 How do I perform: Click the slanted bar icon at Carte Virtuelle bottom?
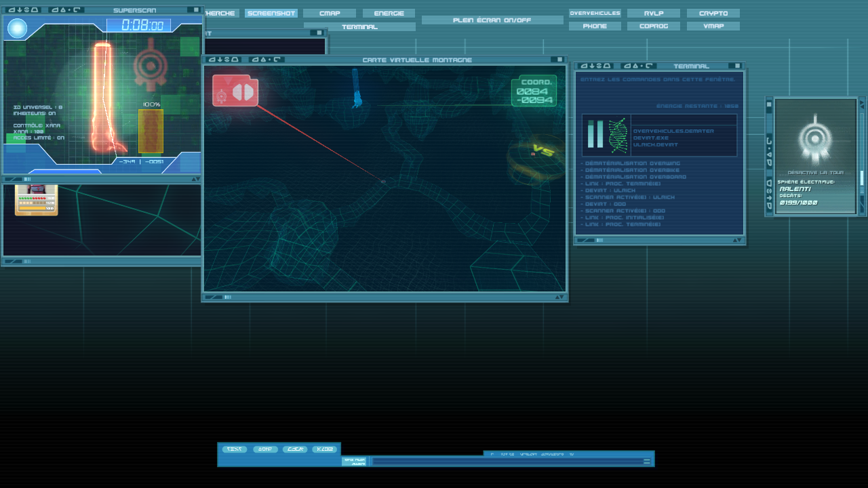(213, 297)
